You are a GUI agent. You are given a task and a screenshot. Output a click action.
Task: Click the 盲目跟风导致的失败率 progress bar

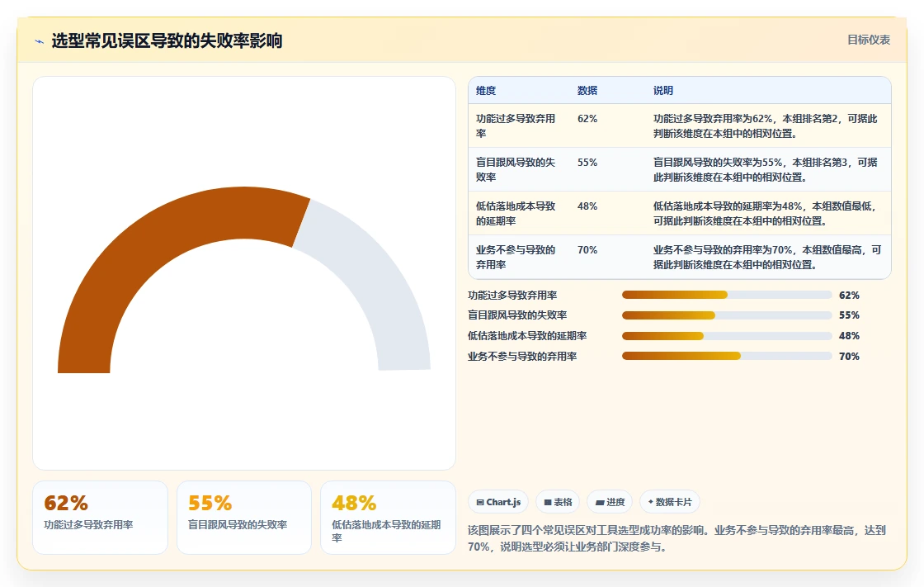click(x=727, y=315)
